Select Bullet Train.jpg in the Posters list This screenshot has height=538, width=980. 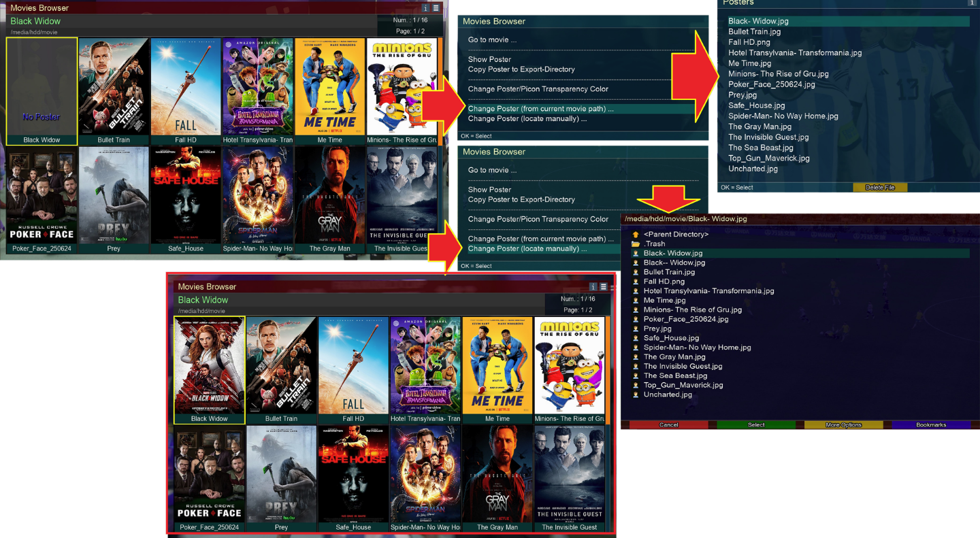(754, 32)
